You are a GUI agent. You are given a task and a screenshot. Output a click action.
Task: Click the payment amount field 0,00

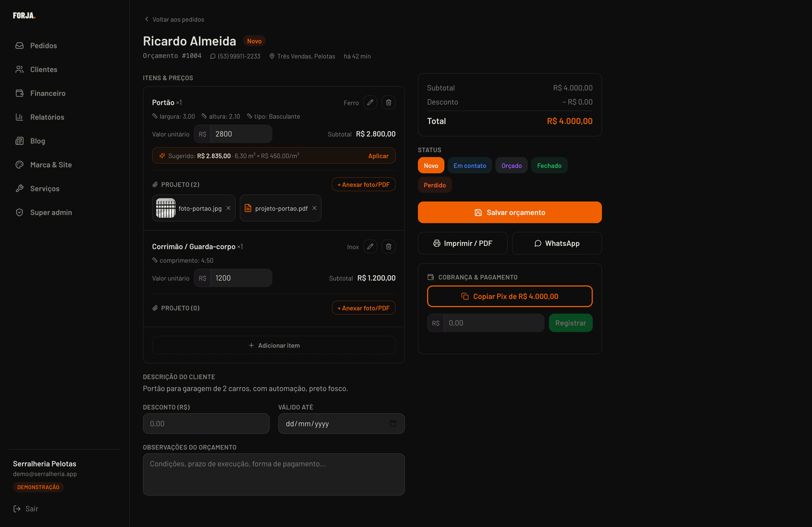494,323
